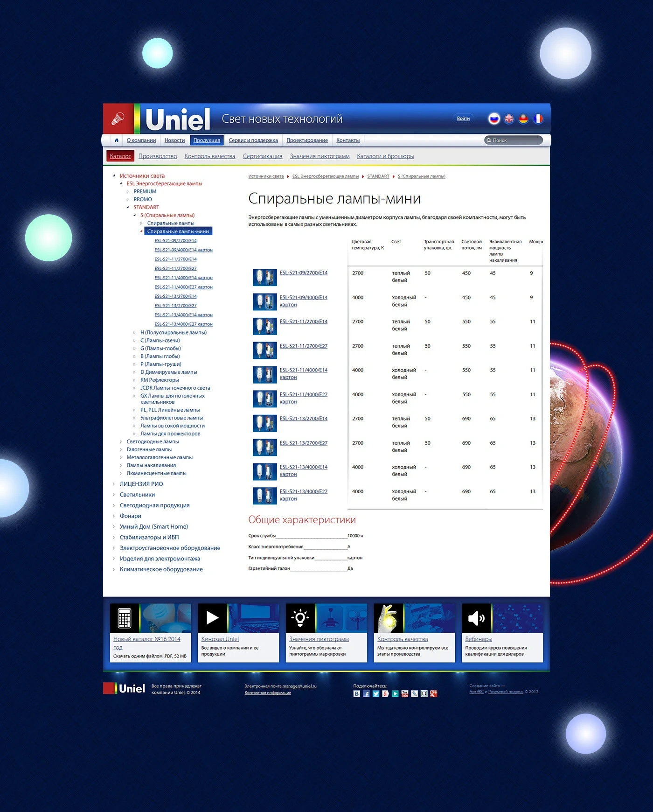Click the 'manager@uniel.ru' email link

(299, 686)
